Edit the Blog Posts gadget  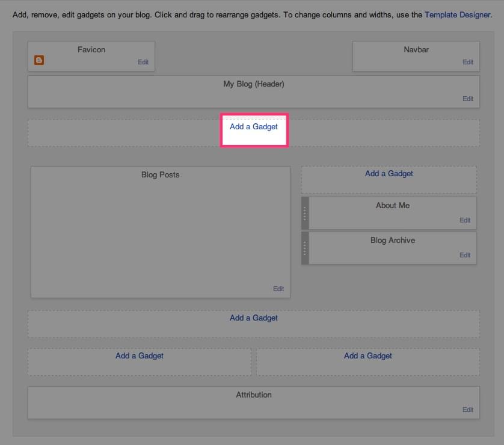coord(278,289)
